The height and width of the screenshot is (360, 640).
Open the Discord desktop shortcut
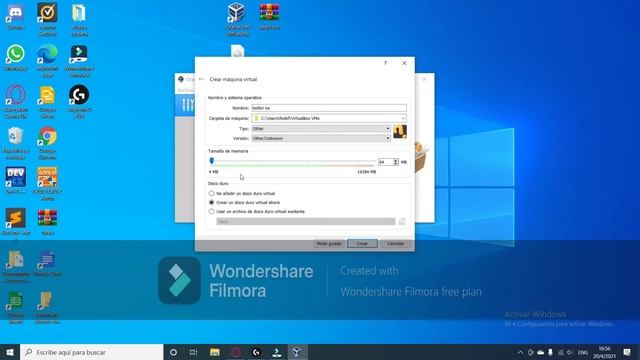click(x=16, y=17)
